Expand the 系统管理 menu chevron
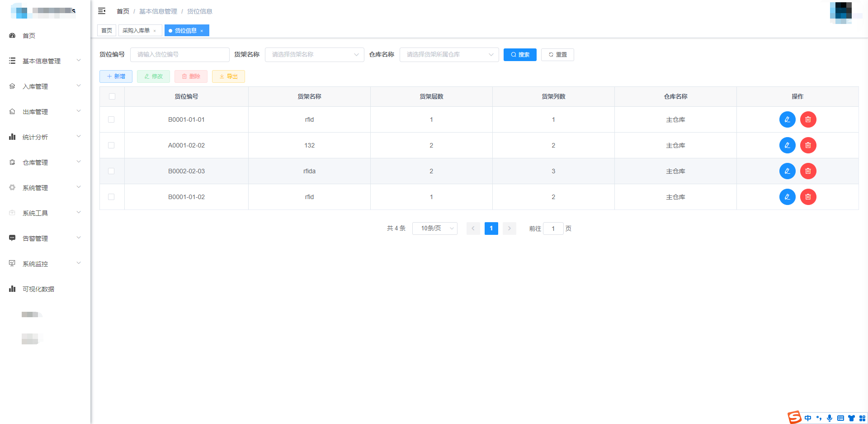Screen dimensions: 868x424 click(x=79, y=187)
